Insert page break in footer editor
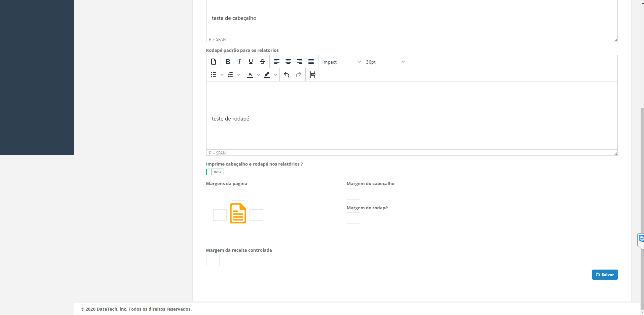The width and height of the screenshot is (644, 315). point(313,75)
